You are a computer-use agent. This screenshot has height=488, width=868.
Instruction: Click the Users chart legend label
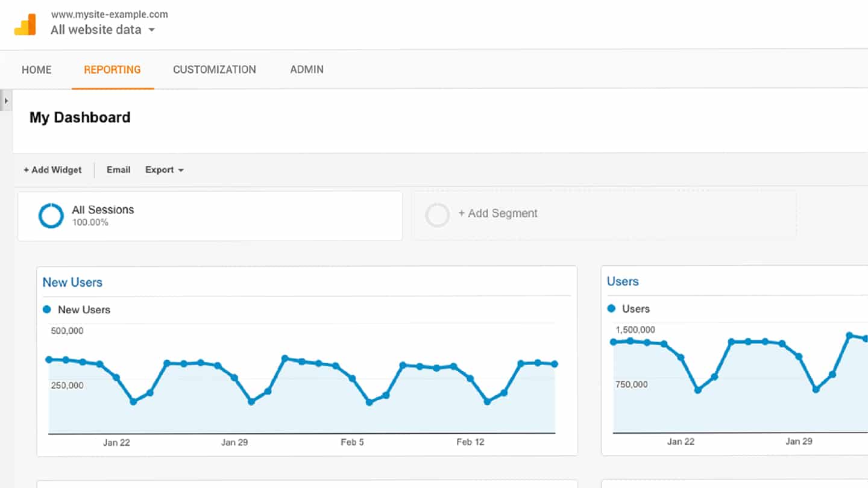[636, 309]
